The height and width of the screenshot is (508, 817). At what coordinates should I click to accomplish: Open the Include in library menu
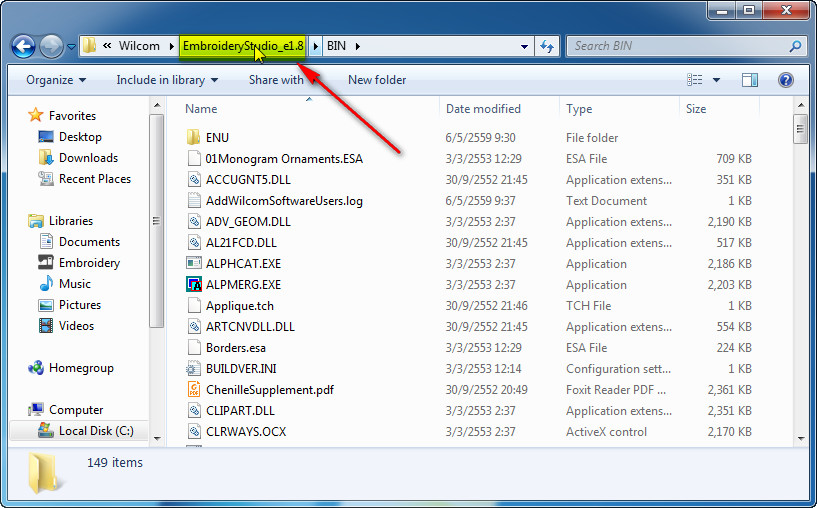tap(167, 80)
